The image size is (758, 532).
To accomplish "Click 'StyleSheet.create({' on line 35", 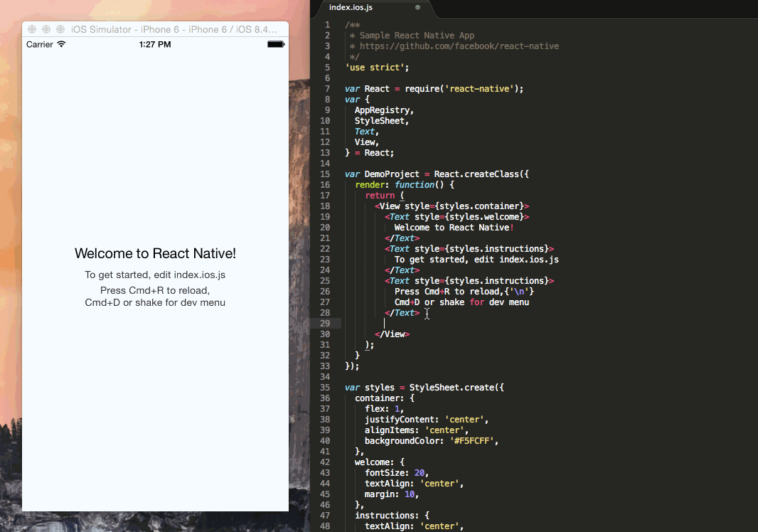I will [x=457, y=388].
